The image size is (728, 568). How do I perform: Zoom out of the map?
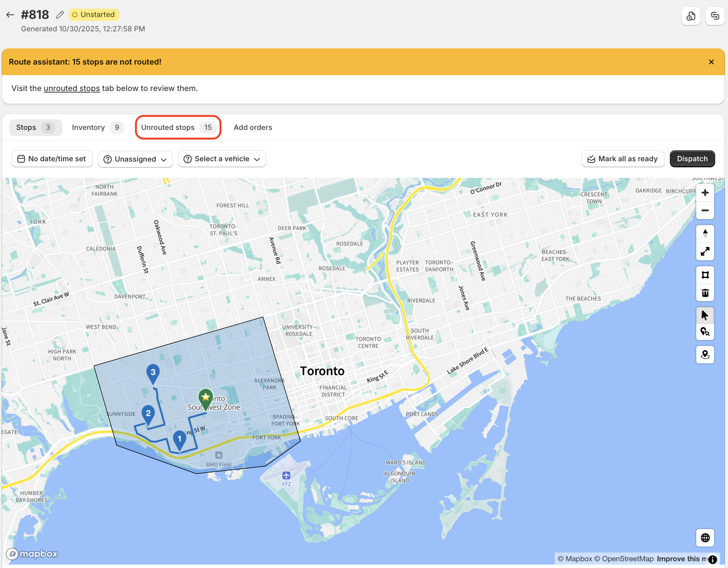[705, 211]
